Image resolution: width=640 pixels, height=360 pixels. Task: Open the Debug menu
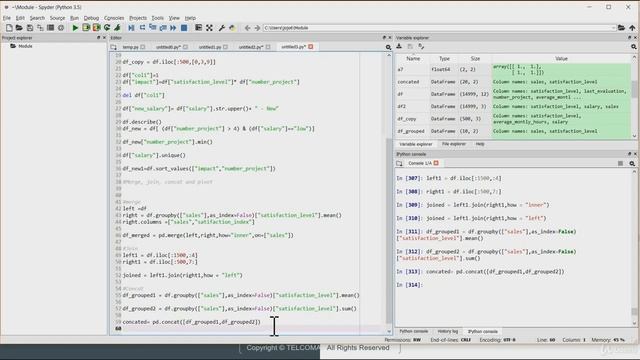click(x=91, y=18)
